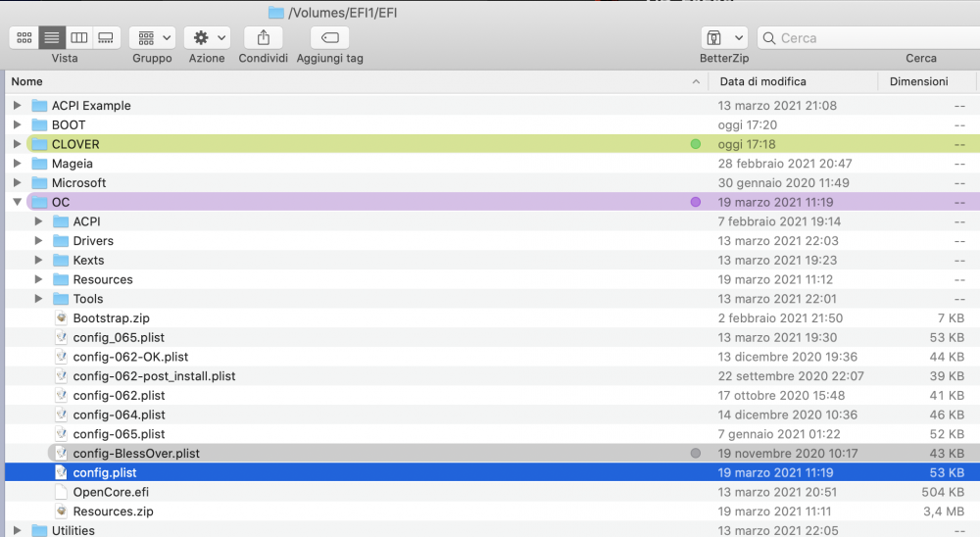This screenshot has height=537, width=980.
Task: Click the Aggiungi tag button
Action: (x=330, y=38)
